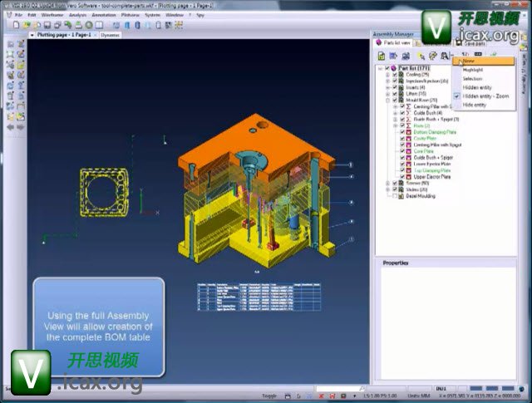
Task: Click the Units: MM status field
Action: click(x=419, y=396)
